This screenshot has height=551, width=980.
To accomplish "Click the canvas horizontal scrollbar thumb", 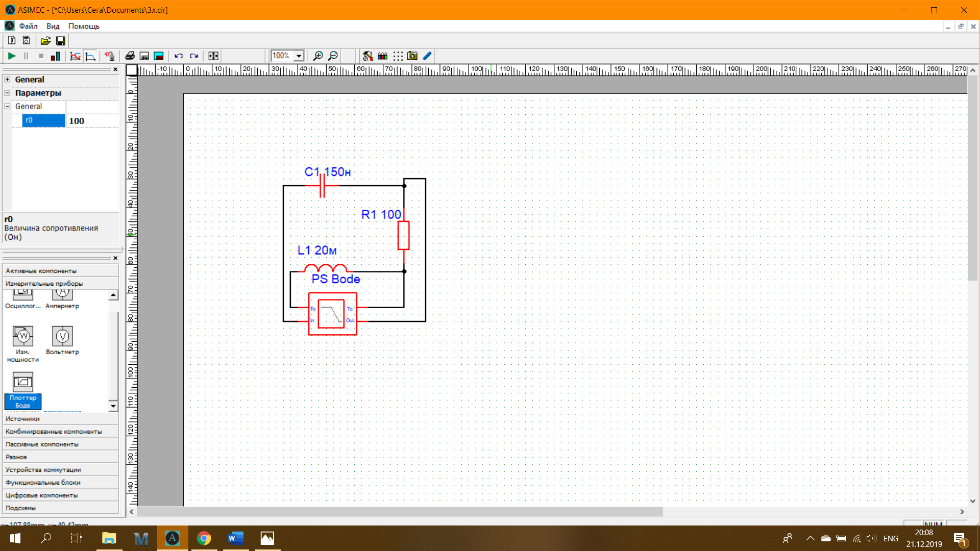I will click(400, 512).
